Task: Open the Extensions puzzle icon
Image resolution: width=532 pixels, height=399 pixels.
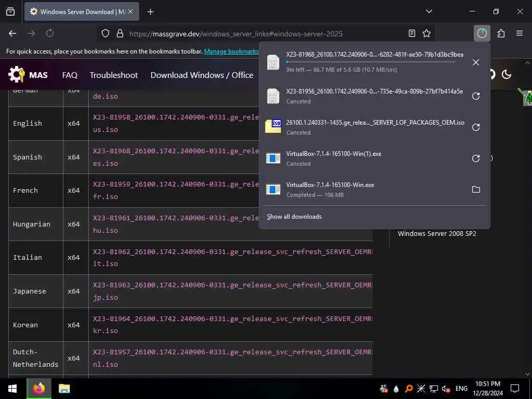Action: click(501, 33)
